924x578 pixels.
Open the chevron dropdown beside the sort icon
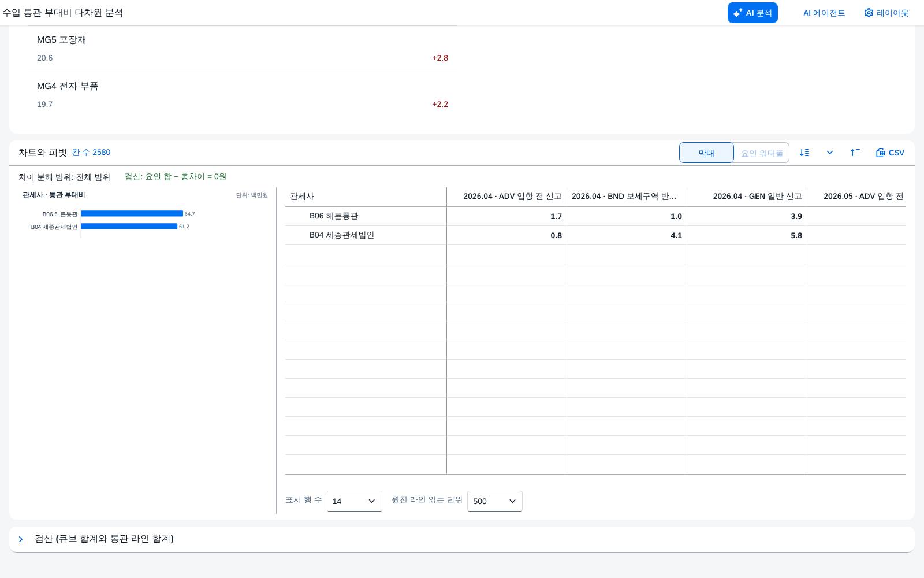(830, 153)
